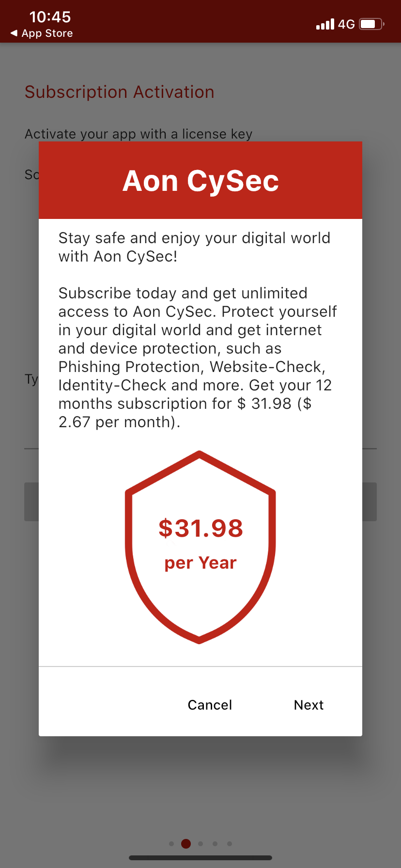Image resolution: width=401 pixels, height=868 pixels.
Task: Click the back arrow beside App Store
Action: coord(14,33)
